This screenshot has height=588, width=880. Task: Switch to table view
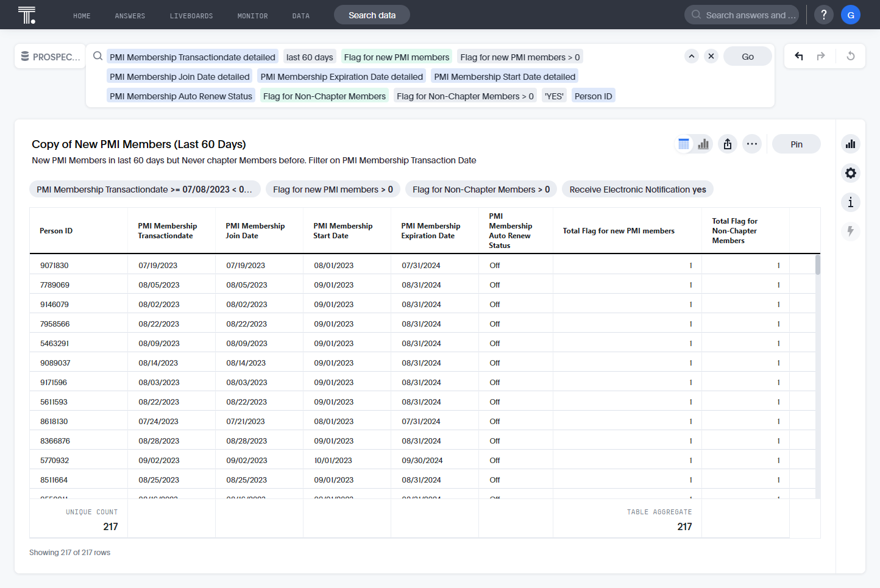(684, 144)
